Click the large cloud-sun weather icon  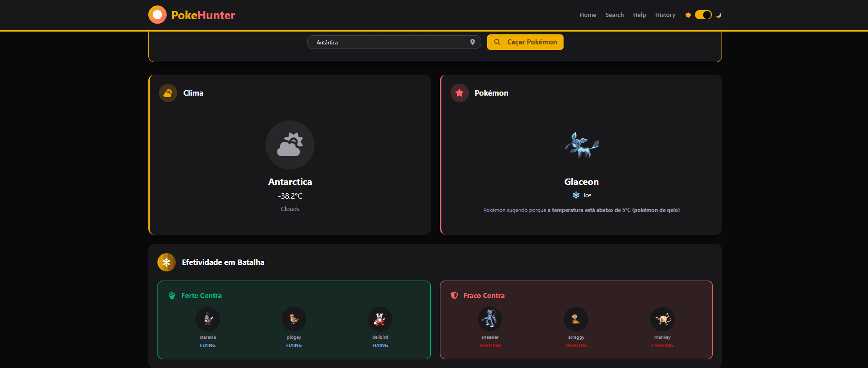pos(290,145)
